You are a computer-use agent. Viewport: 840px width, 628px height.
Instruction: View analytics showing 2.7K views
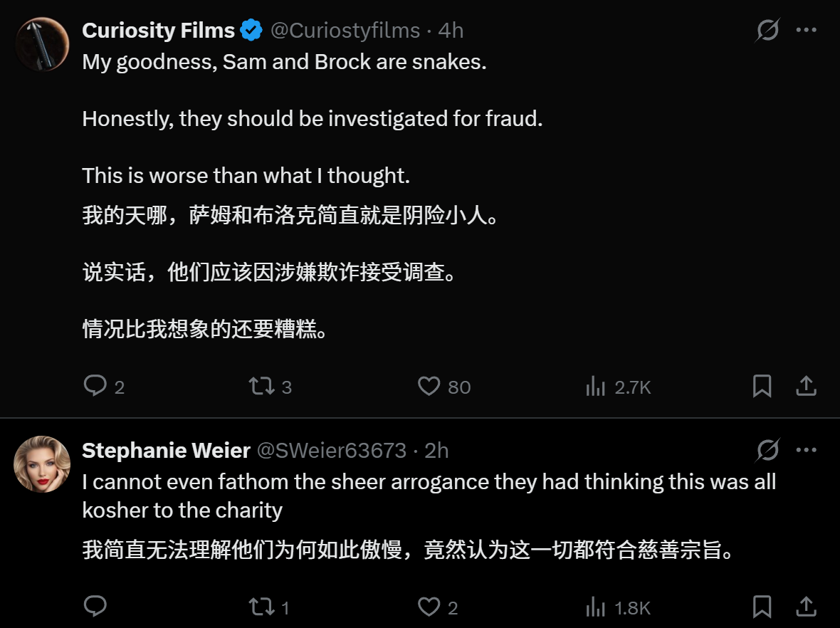point(618,386)
